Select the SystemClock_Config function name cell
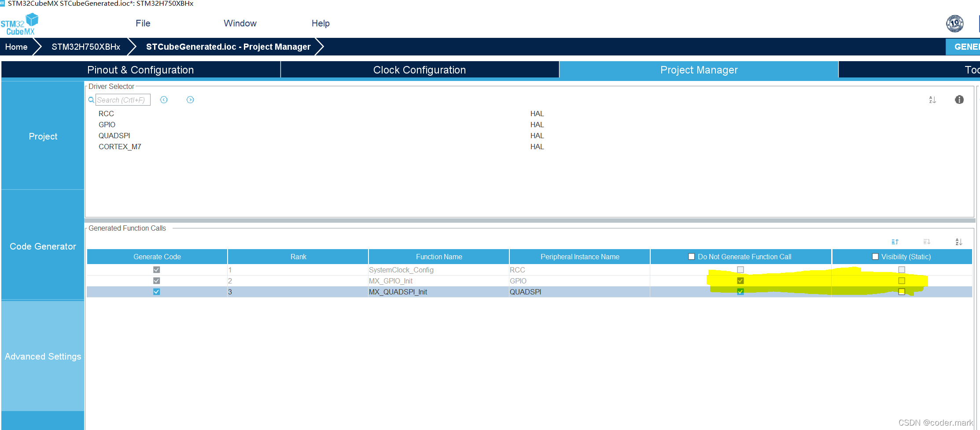The width and height of the screenshot is (980, 430). [x=438, y=270]
